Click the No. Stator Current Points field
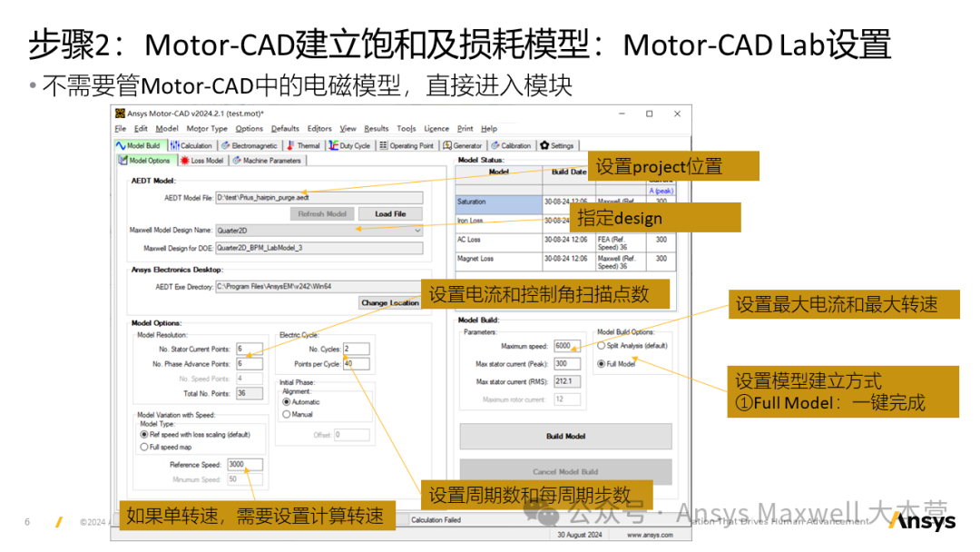Screen dimensions: 980x552 tap(249, 349)
